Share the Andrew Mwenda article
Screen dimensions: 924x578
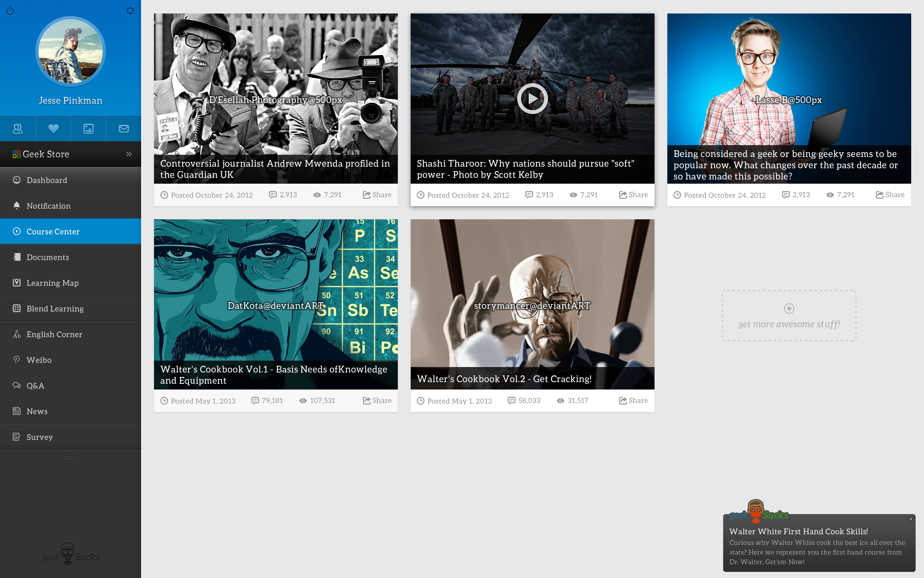[377, 195]
